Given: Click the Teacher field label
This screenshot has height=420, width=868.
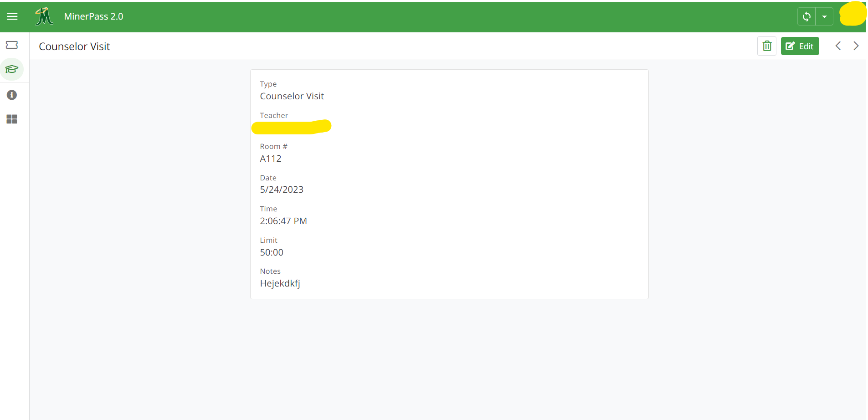Looking at the screenshot, I should point(274,116).
